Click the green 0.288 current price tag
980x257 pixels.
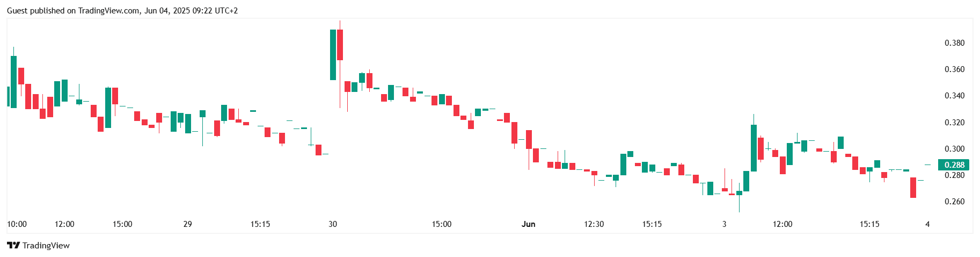(954, 165)
